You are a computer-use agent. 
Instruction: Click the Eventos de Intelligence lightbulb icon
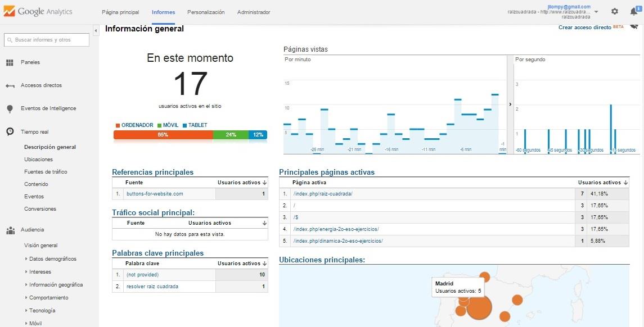click(10, 108)
